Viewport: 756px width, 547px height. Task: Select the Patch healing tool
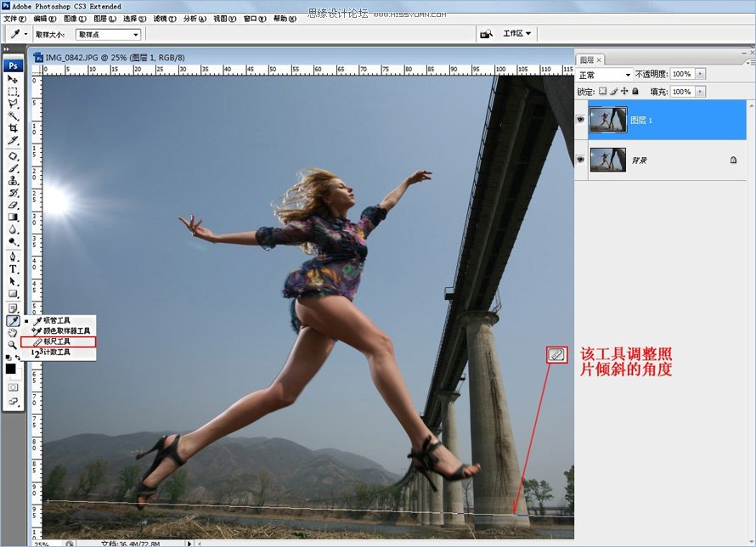click(13, 156)
